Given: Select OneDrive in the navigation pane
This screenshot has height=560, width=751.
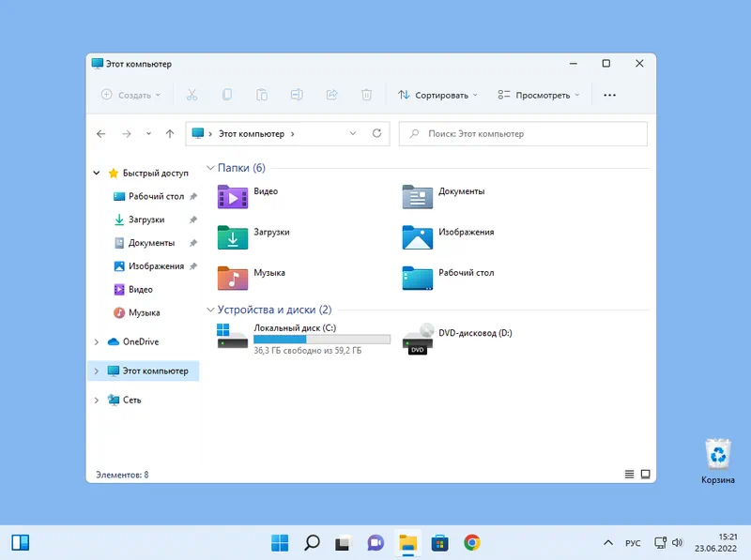Looking at the screenshot, I should click(x=140, y=341).
